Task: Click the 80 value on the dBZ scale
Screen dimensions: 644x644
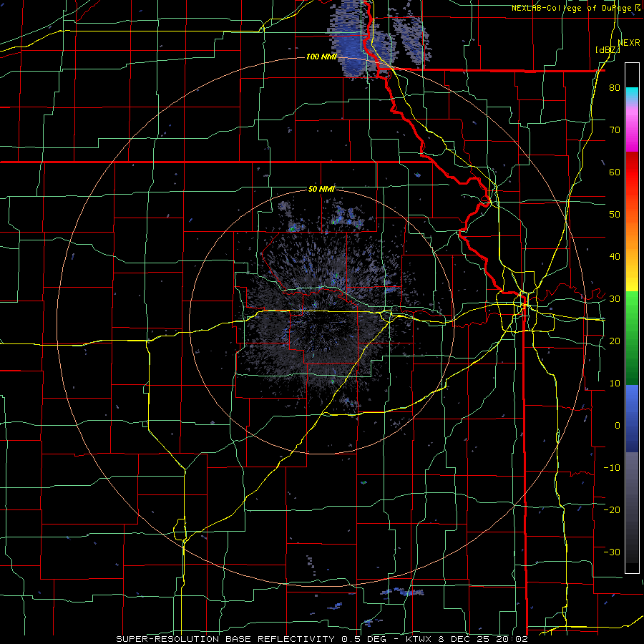Action: pyautogui.click(x=615, y=88)
